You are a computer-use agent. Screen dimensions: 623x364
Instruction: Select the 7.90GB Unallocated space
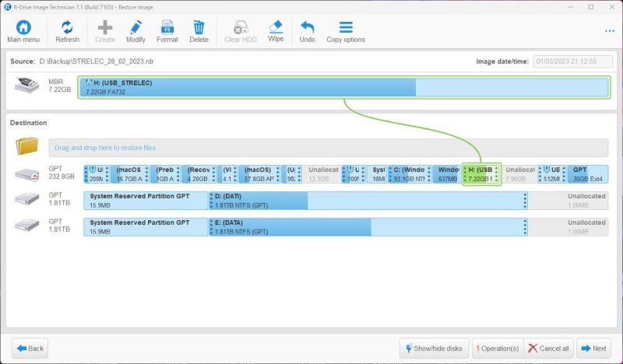[519, 174]
